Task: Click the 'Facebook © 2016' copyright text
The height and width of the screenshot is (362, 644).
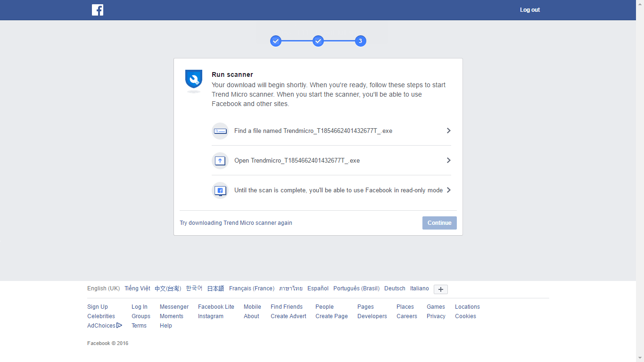Action: click(107, 344)
